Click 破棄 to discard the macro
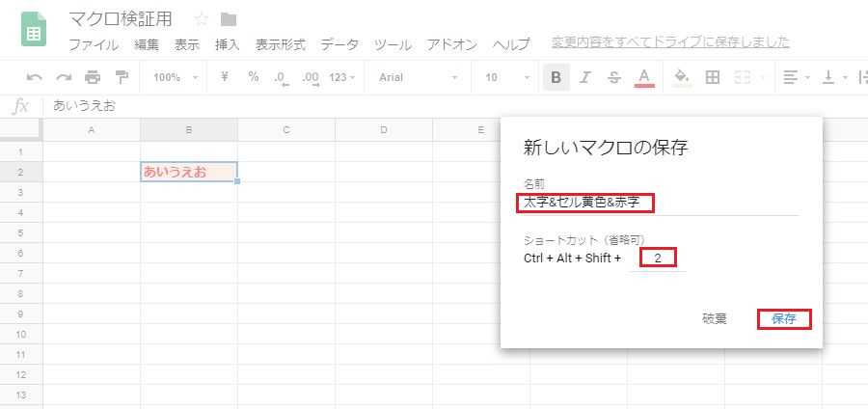The height and width of the screenshot is (409, 868). [715, 319]
